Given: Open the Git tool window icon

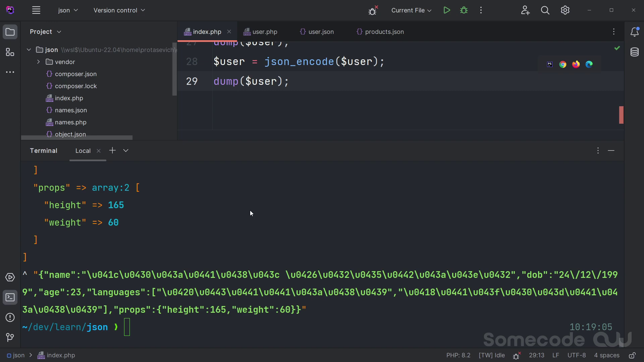Looking at the screenshot, I should [x=10, y=337].
